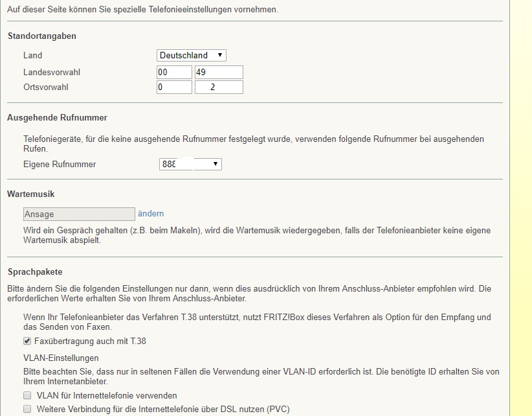Click the Landesvorwahl field label
The width and height of the screenshot is (532, 416).
tap(52, 72)
